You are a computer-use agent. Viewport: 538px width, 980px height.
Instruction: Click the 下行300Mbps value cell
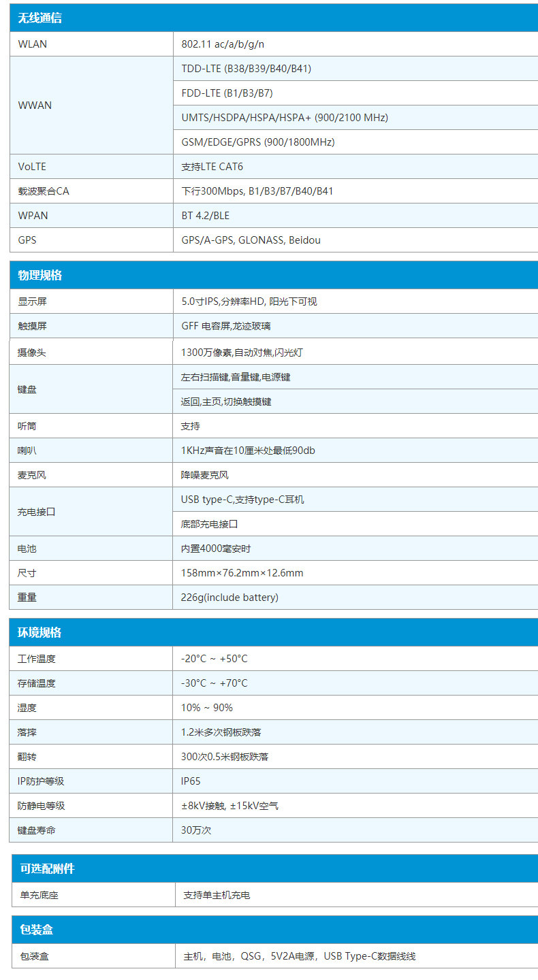point(355,191)
